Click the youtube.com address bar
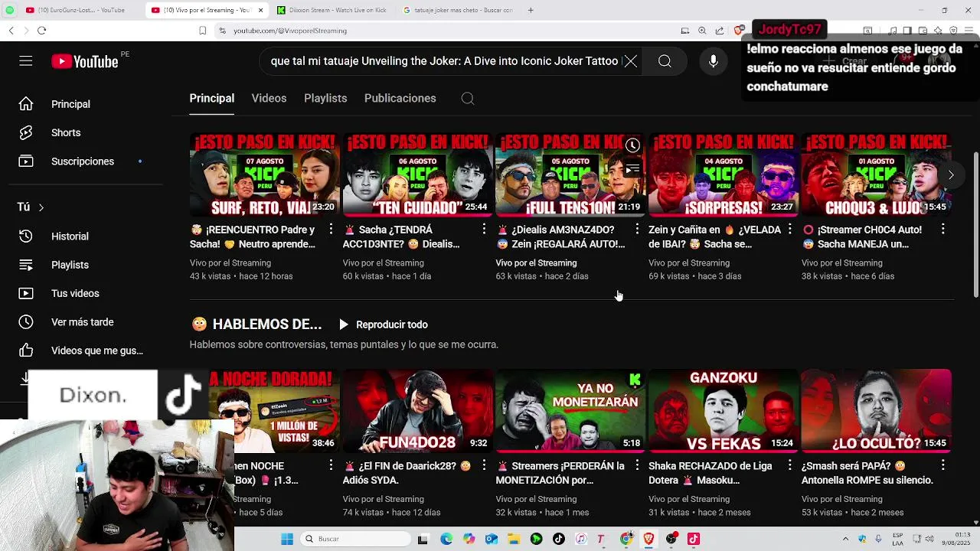The height and width of the screenshot is (551, 980). [x=444, y=31]
